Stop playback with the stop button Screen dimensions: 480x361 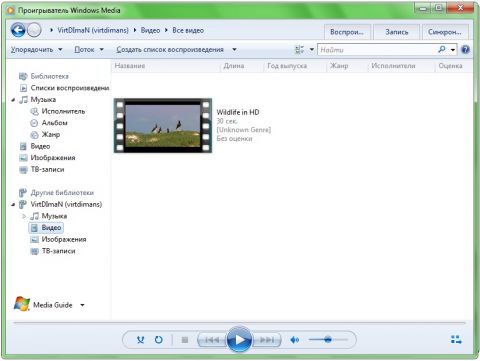(x=185, y=340)
